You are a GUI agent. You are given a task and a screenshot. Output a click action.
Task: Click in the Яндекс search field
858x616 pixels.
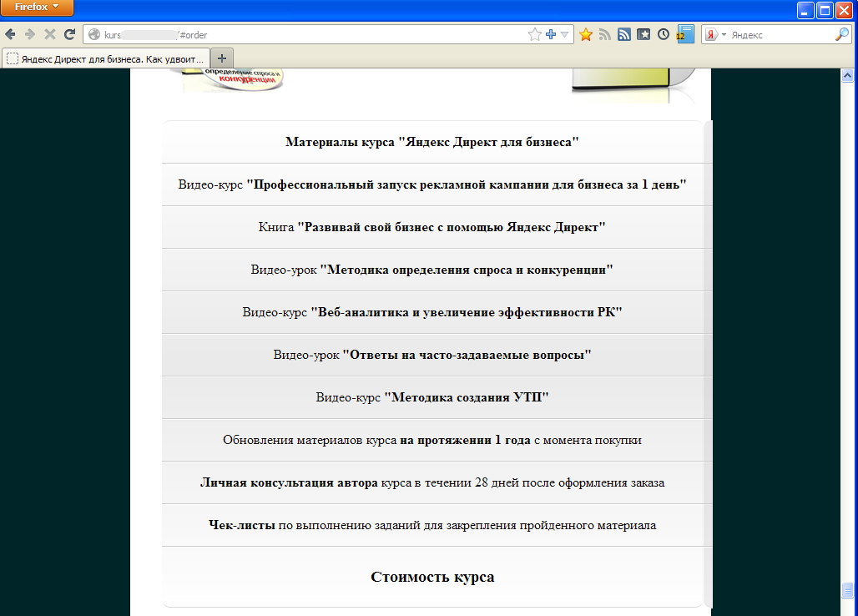781,34
